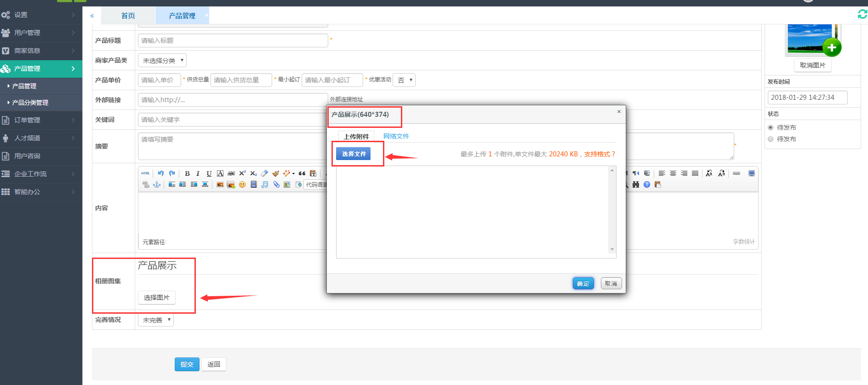This screenshot has width=868, height=385.
Task: Switch to the 首页 tab
Action: click(x=128, y=16)
